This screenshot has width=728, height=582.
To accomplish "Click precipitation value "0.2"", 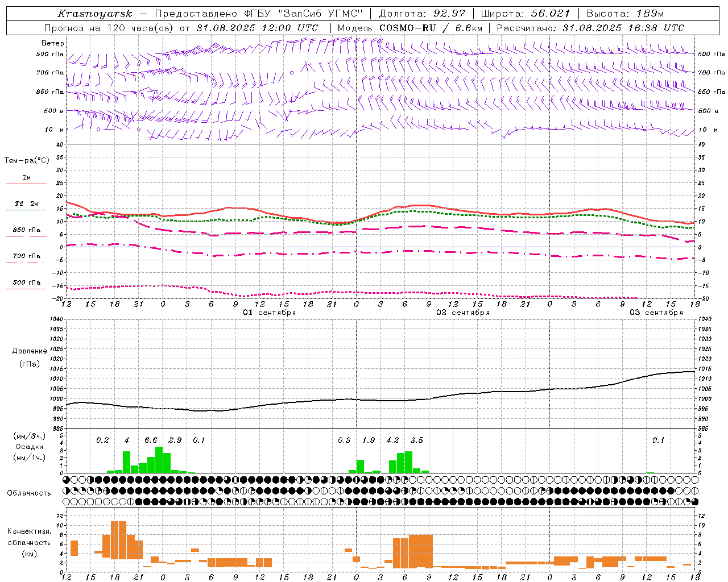I will click(102, 440).
